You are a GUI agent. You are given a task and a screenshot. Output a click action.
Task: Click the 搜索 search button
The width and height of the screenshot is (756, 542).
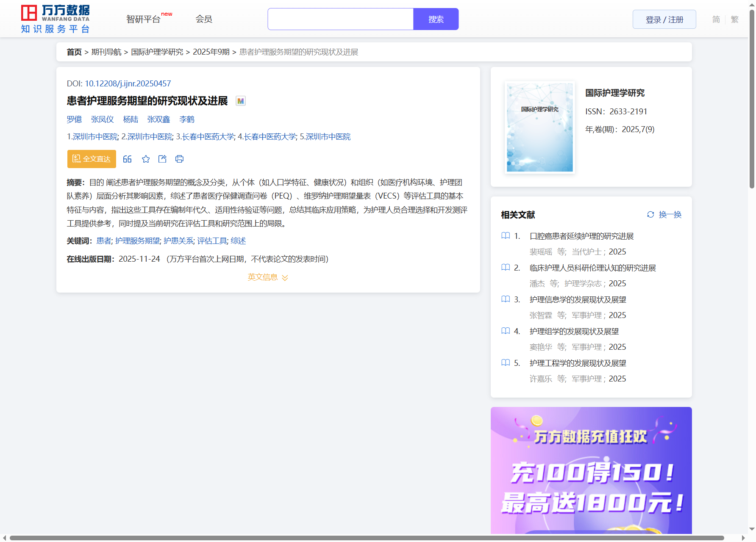(x=436, y=19)
